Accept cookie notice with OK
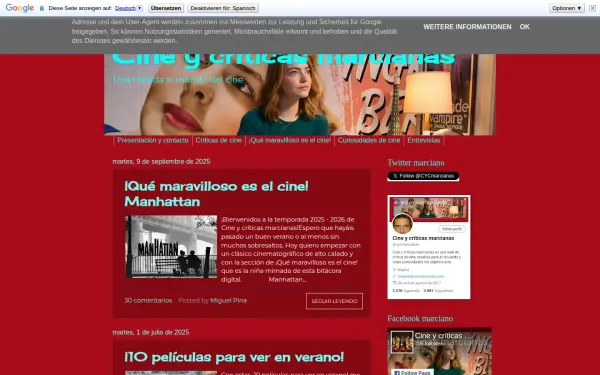The image size is (600, 375). coord(525,27)
